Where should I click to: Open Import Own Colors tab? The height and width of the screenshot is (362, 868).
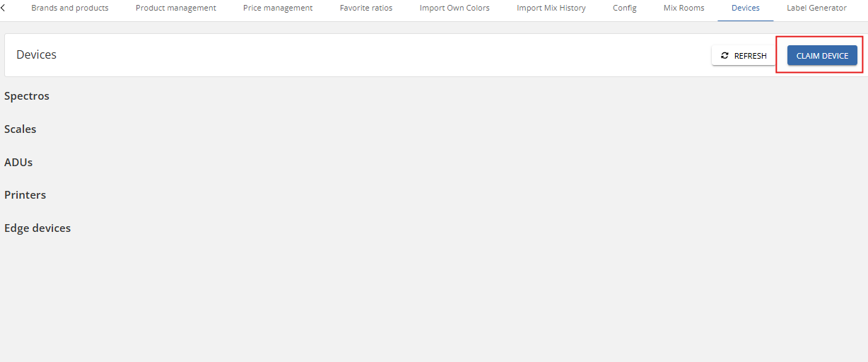(x=454, y=8)
